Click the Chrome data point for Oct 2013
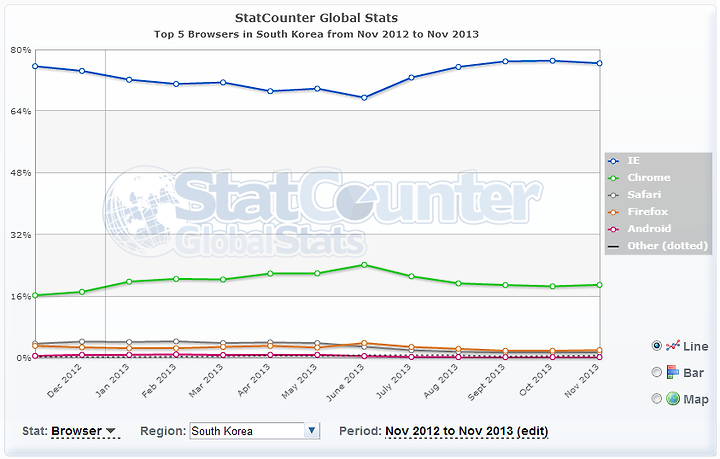This screenshot has height=459, width=720. [x=552, y=286]
